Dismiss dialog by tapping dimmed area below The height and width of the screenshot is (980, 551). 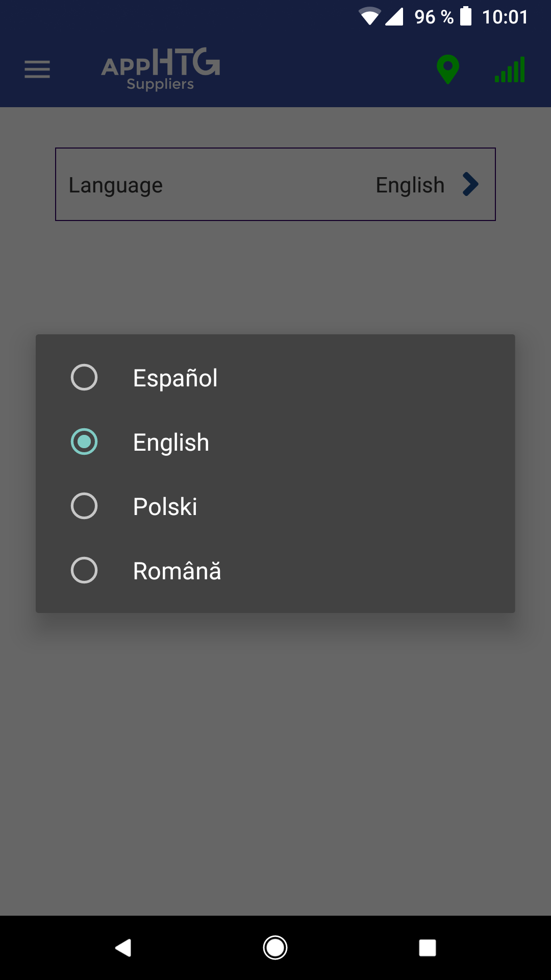click(275, 766)
